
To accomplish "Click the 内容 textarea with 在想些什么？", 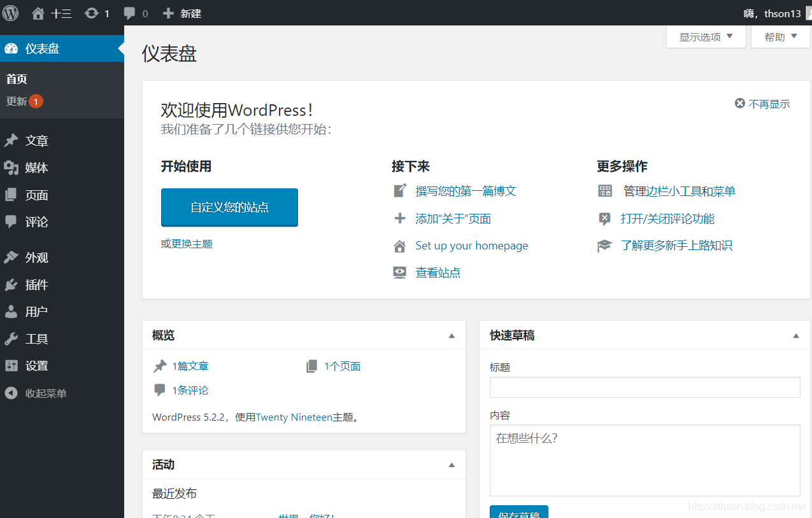I will click(x=645, y=460).
